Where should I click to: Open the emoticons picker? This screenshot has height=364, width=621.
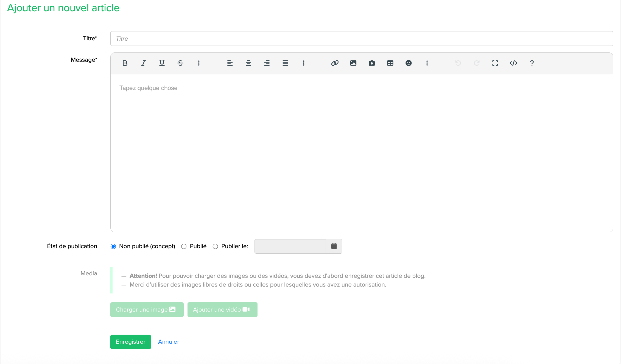409,63
